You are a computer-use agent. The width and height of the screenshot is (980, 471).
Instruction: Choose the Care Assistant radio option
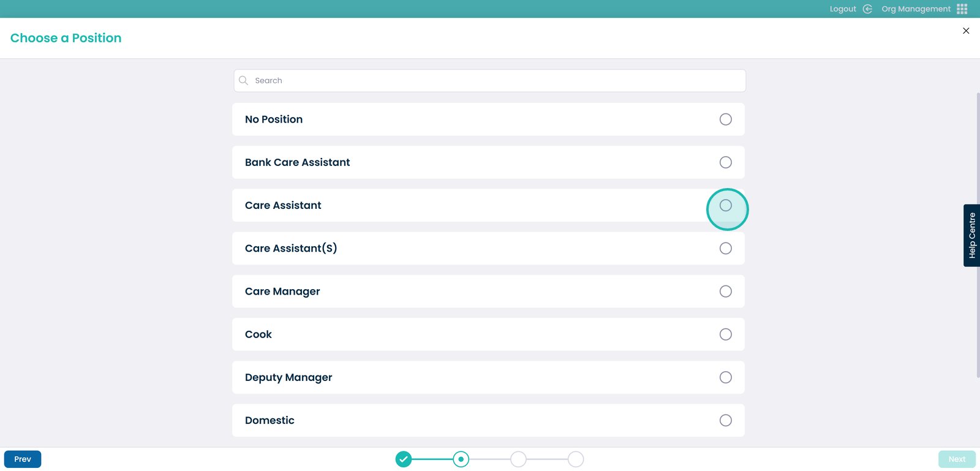[726, 205]
